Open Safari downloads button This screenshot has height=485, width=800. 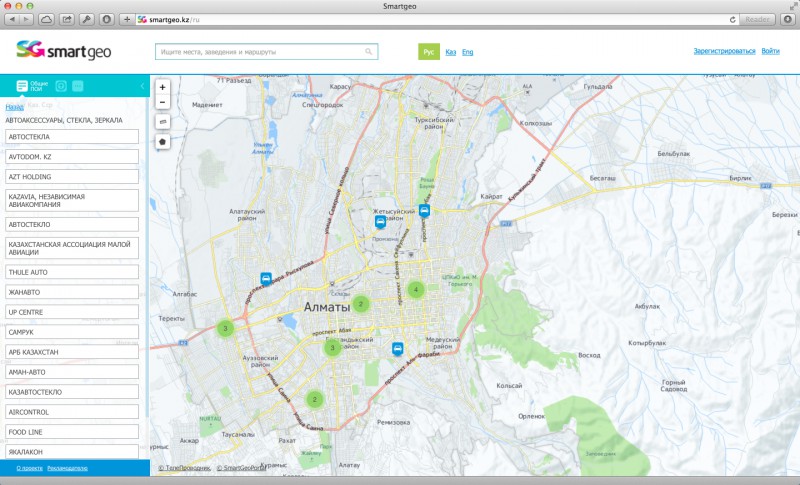pyautogui.click(x=787, y=19)
